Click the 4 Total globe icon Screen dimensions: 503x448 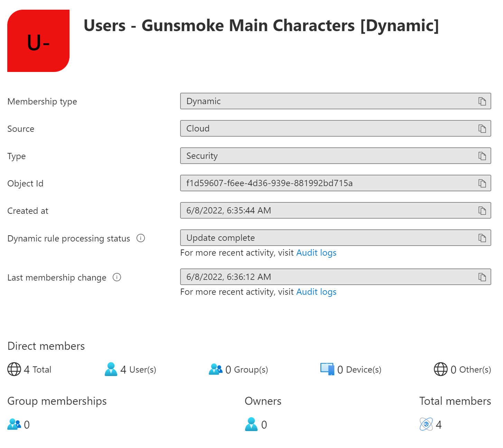pyautogui.click(x=14, y=369)
